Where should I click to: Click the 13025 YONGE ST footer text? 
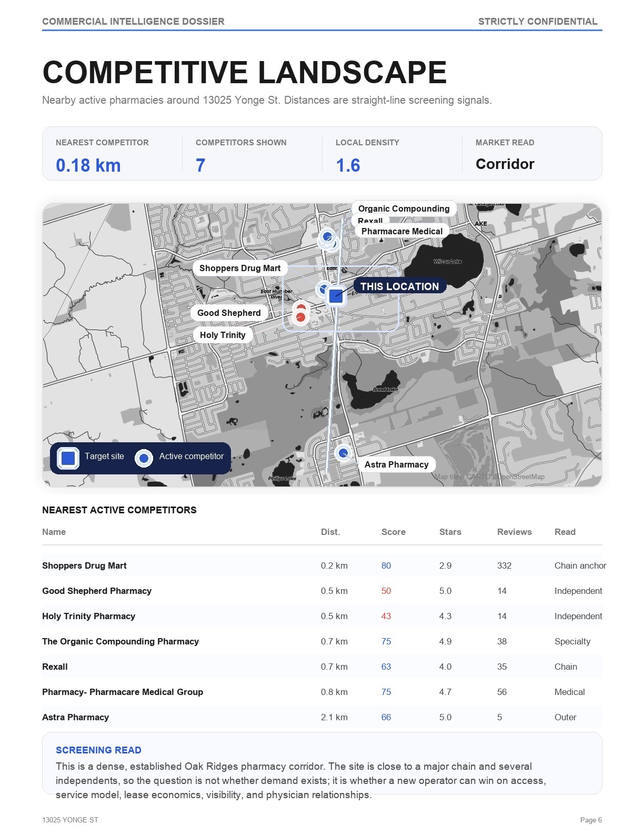coord(70,820)
